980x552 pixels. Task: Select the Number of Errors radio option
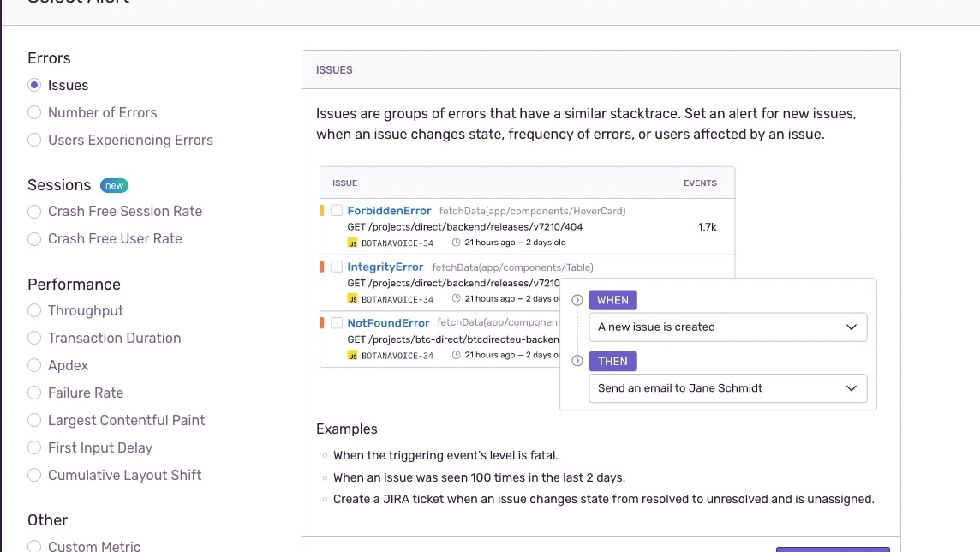coord(34,112)
